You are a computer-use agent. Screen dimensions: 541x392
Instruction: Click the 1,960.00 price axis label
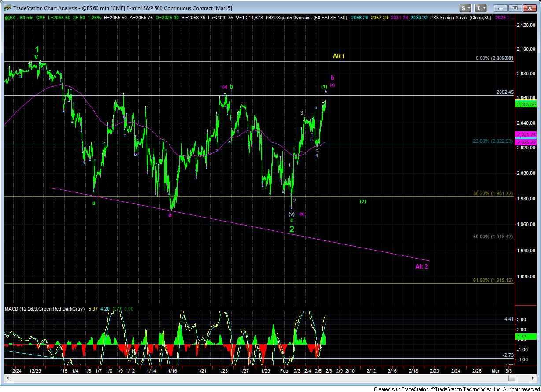click(x=525, y=225)
